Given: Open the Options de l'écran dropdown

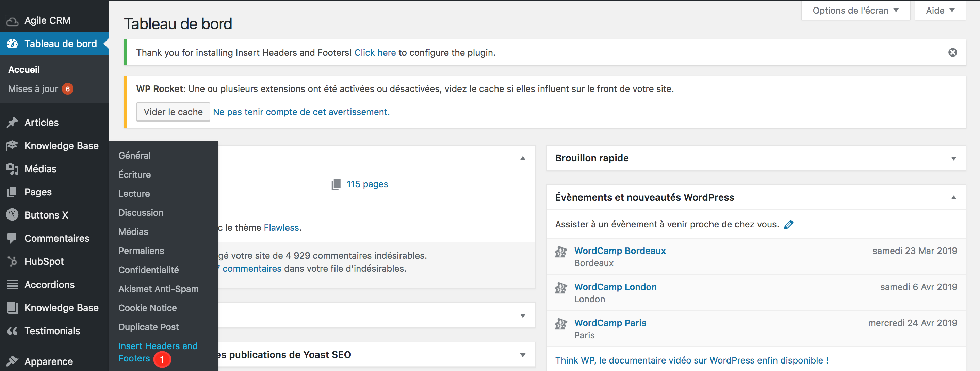Looking at the screenshot, I should [855, 10].
